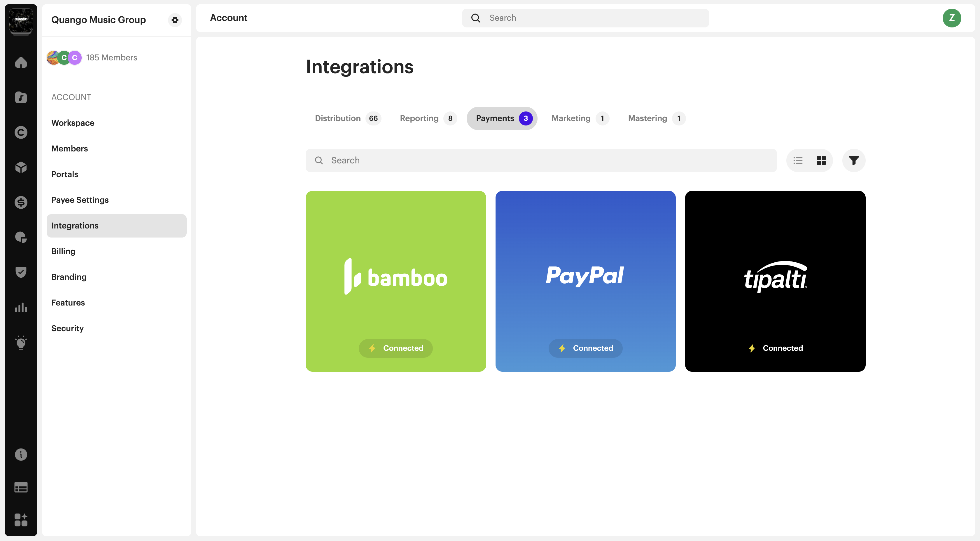Switch to grid view layout

(x=821, y=160)
